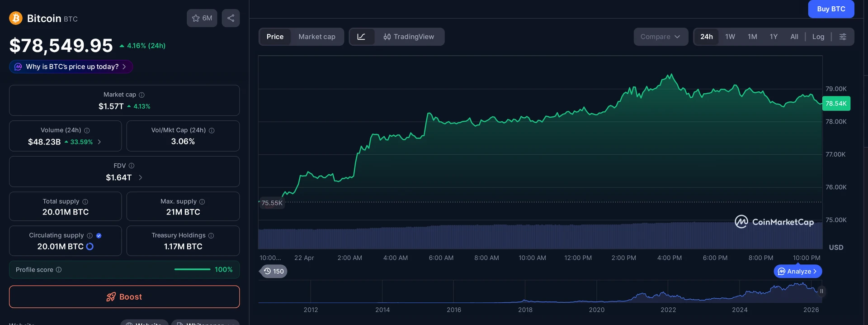
Task: Click the $1.64T FDV value
Action: [119, 177]
